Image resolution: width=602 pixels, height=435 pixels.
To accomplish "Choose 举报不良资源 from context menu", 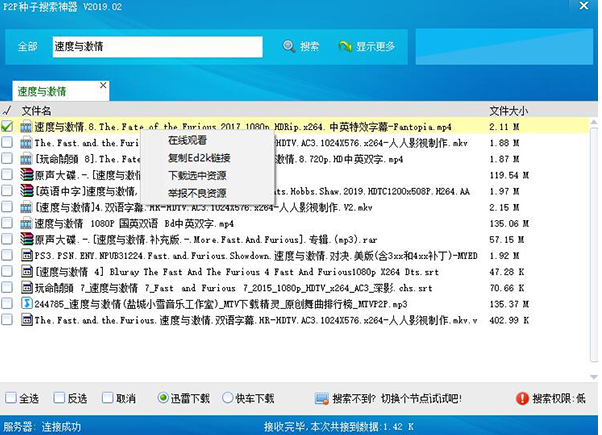I will coord(207,193).
